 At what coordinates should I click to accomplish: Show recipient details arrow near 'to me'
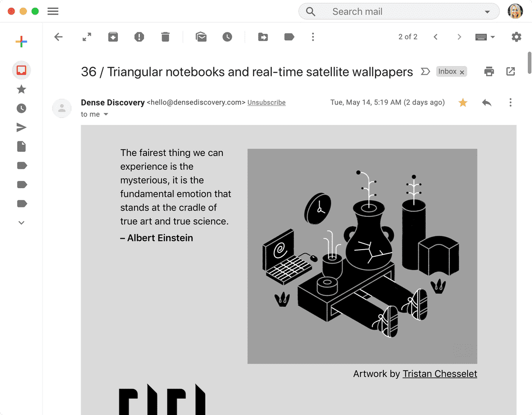106,114
